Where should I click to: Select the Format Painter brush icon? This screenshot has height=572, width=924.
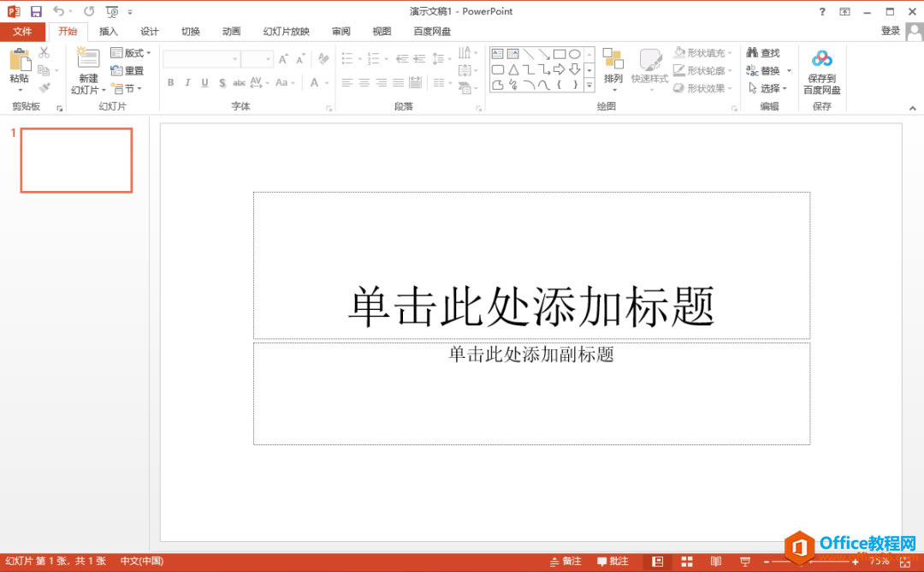coord(44,88)
